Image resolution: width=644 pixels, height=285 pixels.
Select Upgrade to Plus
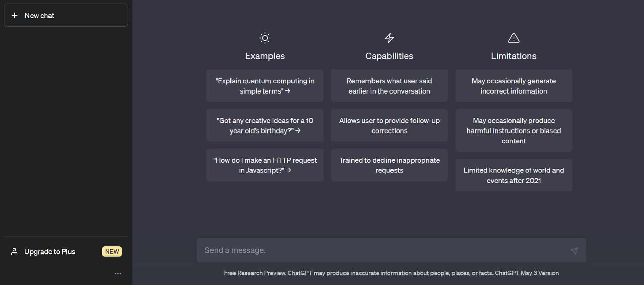tap(50, 252)
